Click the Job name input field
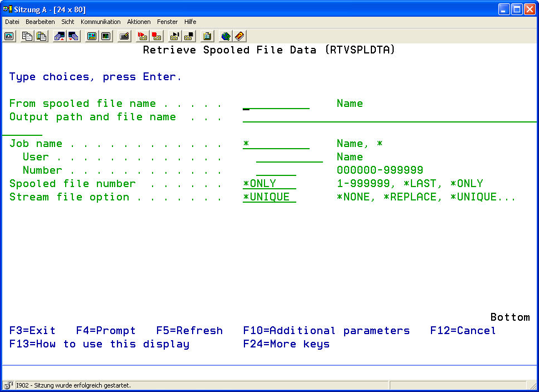The height and width of the screenshot is (392, 539). click(x=276, y=144)
